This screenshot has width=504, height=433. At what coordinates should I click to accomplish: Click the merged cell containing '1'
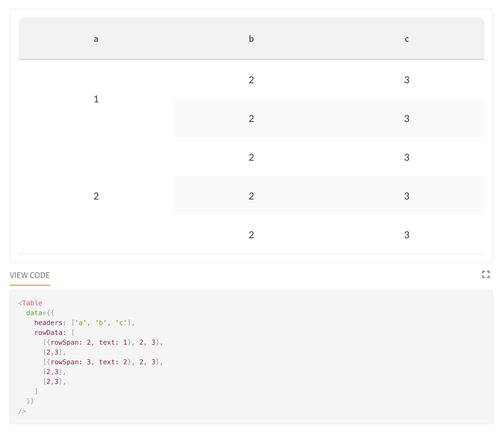click(x=96, y=99)
